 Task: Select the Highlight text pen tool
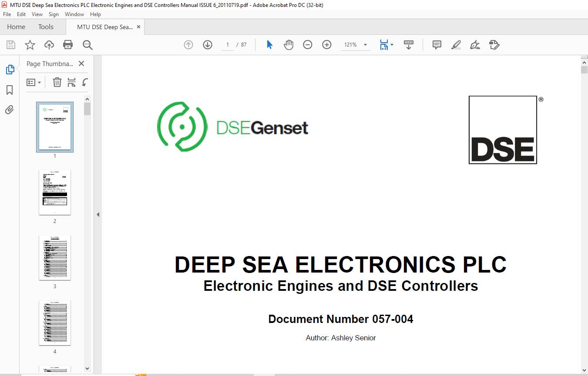click(456, 45)
